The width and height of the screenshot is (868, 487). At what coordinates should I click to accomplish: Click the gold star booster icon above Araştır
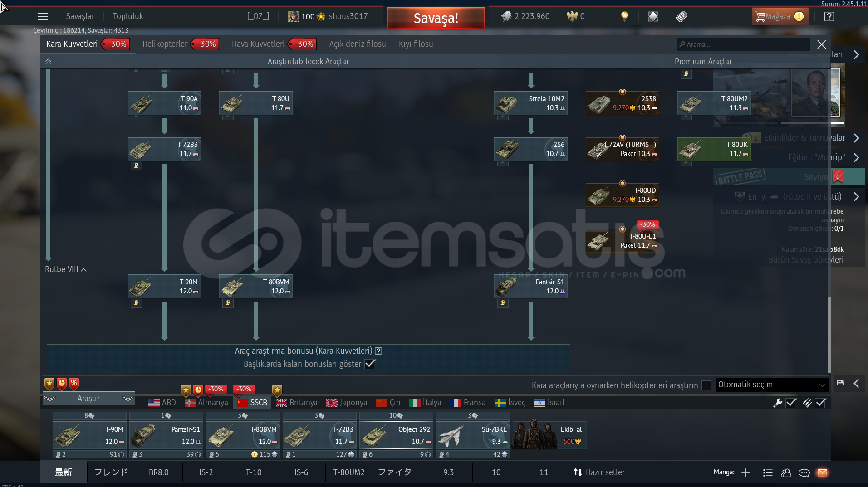[x=49, y=384]
